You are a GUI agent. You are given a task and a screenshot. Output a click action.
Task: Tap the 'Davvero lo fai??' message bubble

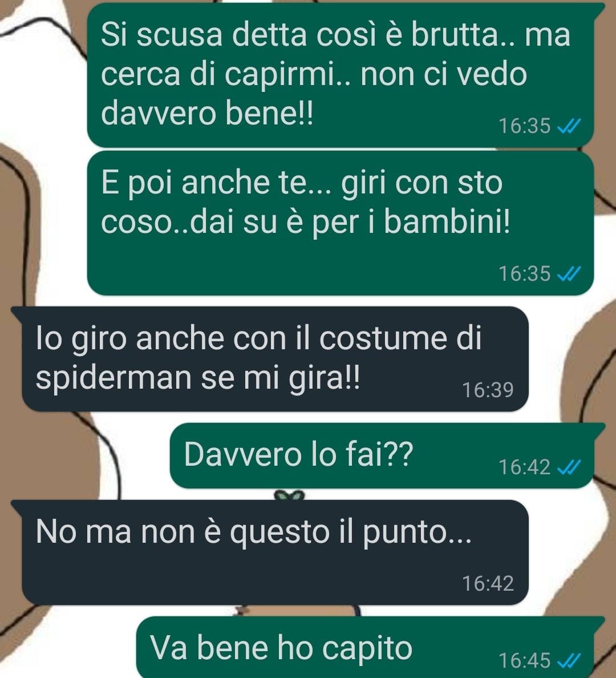pos(382,455)
